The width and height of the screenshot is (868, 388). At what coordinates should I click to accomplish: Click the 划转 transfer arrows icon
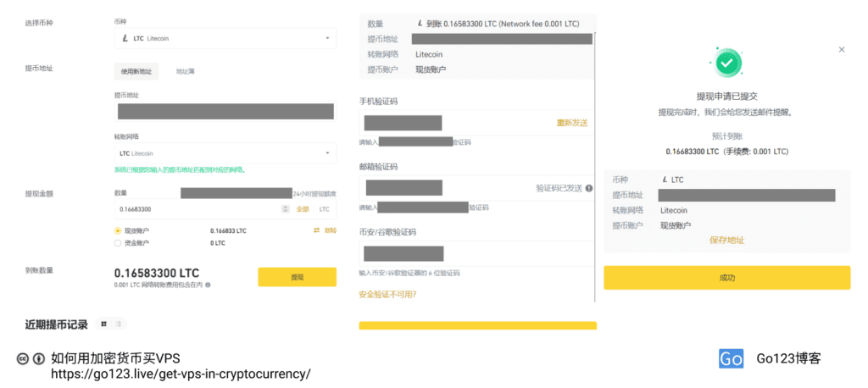click(x=316, y=230)
